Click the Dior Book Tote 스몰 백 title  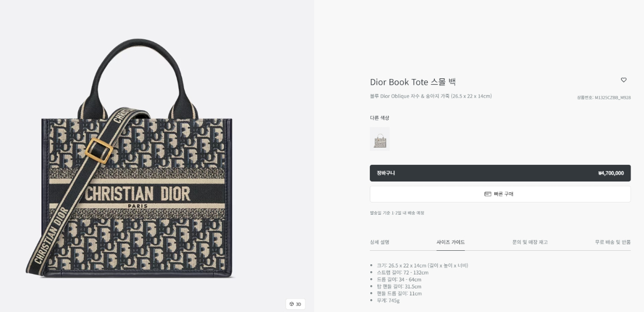(x=413, y=82)
